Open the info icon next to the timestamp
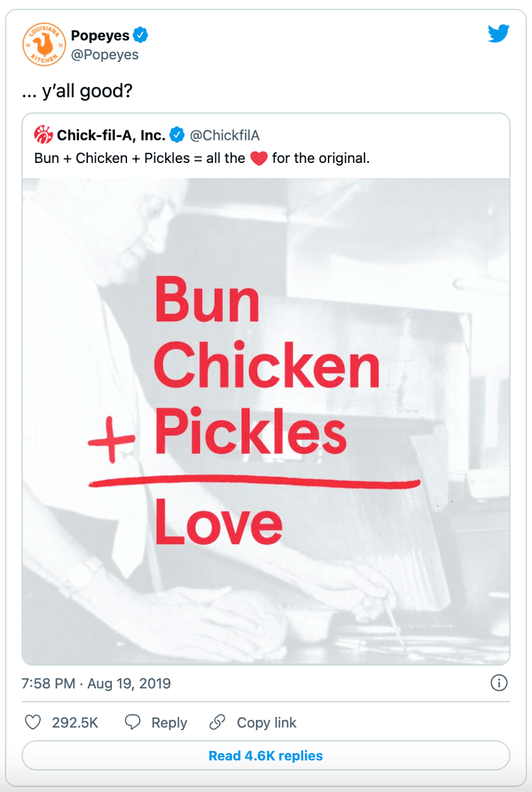This screenshot has width=532, height=792. [499, 683]
